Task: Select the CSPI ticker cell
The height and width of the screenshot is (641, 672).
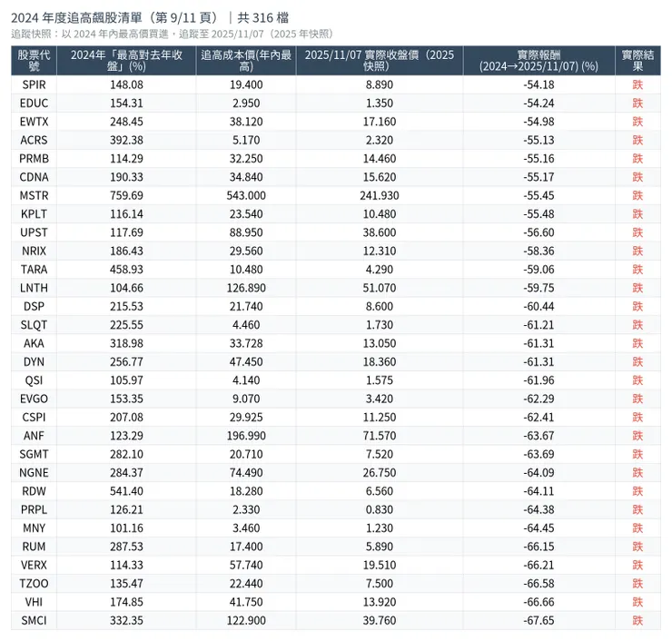Action: coord(34,417)
